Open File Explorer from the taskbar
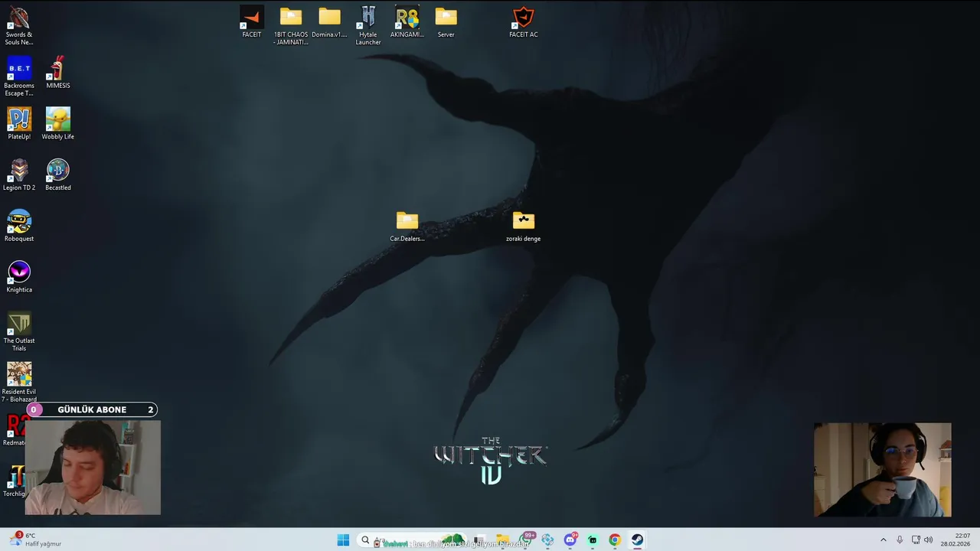Image resolution: width=980 pixels, height=551 pixels. click(x=502, y=540)
